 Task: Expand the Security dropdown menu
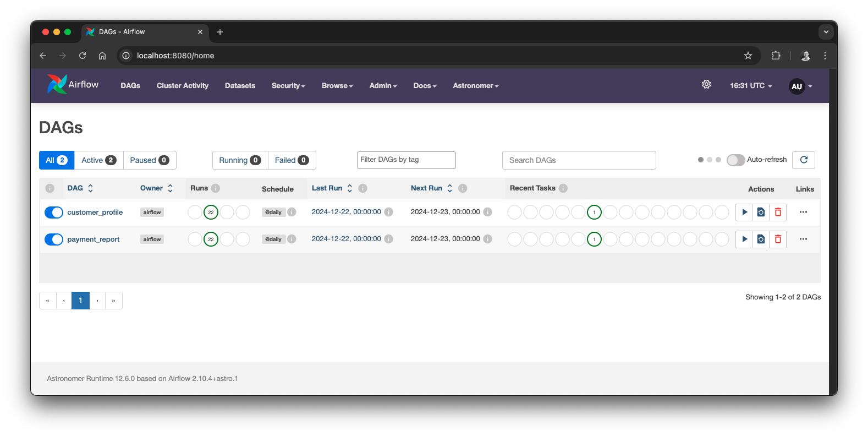(288, 86)
